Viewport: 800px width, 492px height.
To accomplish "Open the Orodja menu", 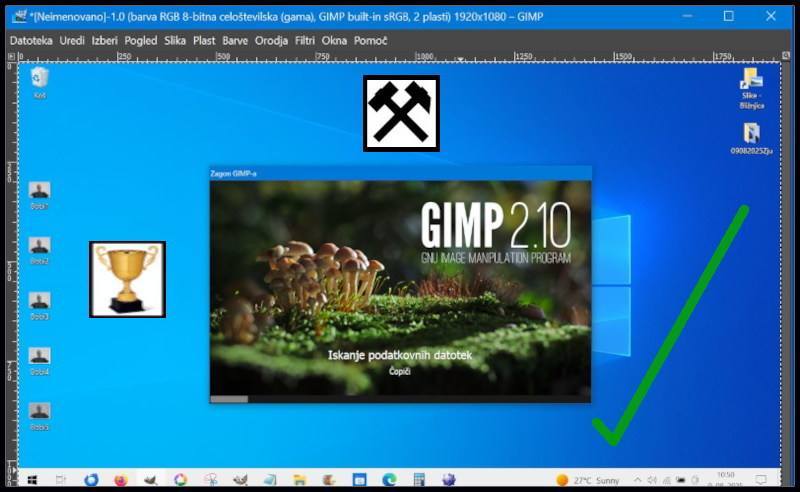I will [271, 41].
